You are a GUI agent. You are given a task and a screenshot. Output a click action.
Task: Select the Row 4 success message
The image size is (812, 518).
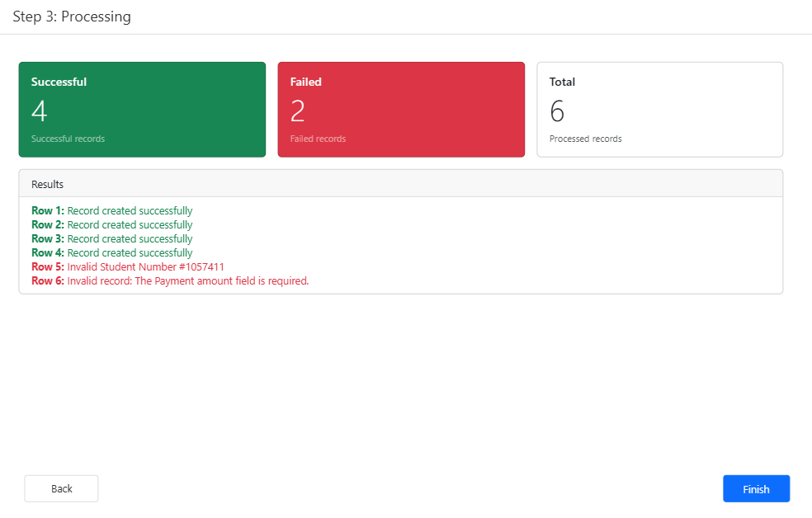[x=130, y=253]
